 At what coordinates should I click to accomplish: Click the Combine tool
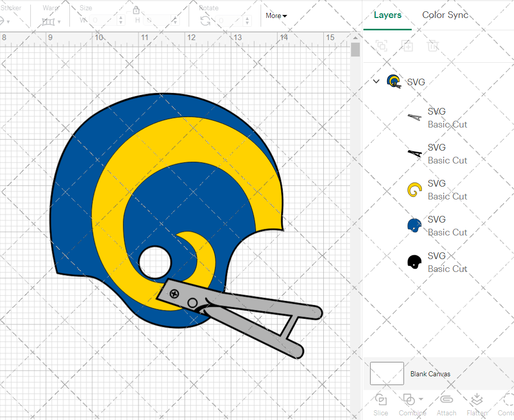(412, 405)
